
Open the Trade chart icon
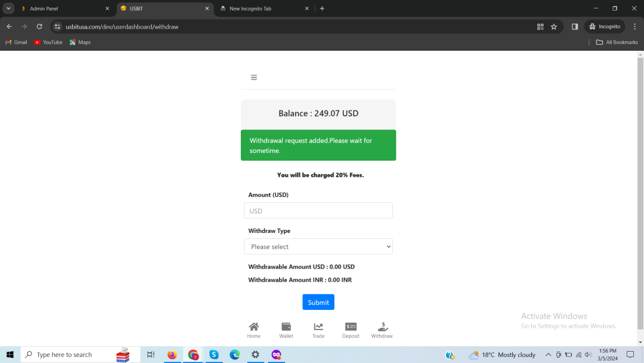318,327
